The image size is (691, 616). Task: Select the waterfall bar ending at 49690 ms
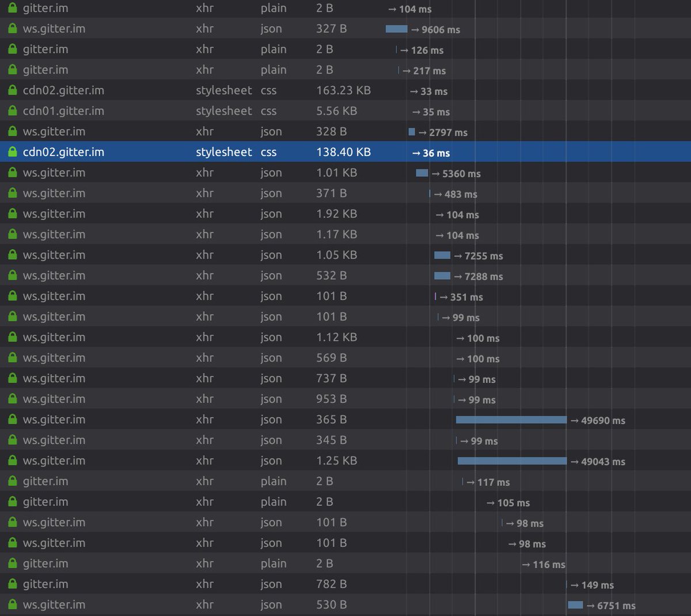[511, 420]
